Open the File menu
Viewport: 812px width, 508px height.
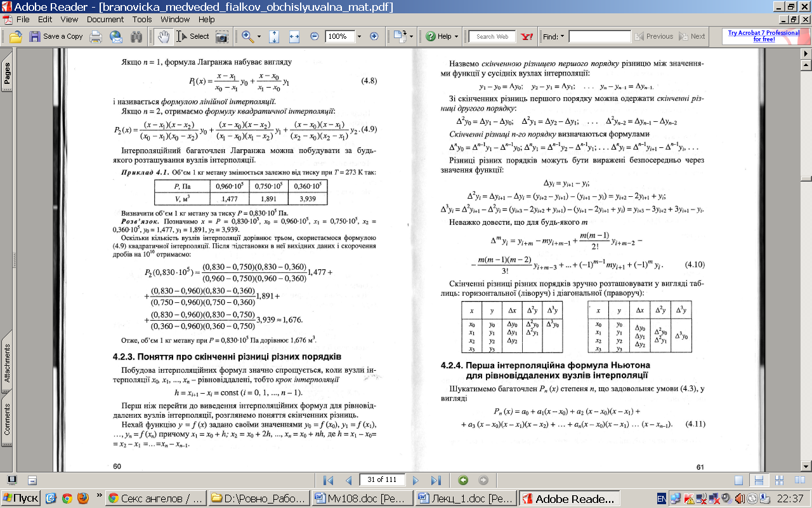click(22, 19)
